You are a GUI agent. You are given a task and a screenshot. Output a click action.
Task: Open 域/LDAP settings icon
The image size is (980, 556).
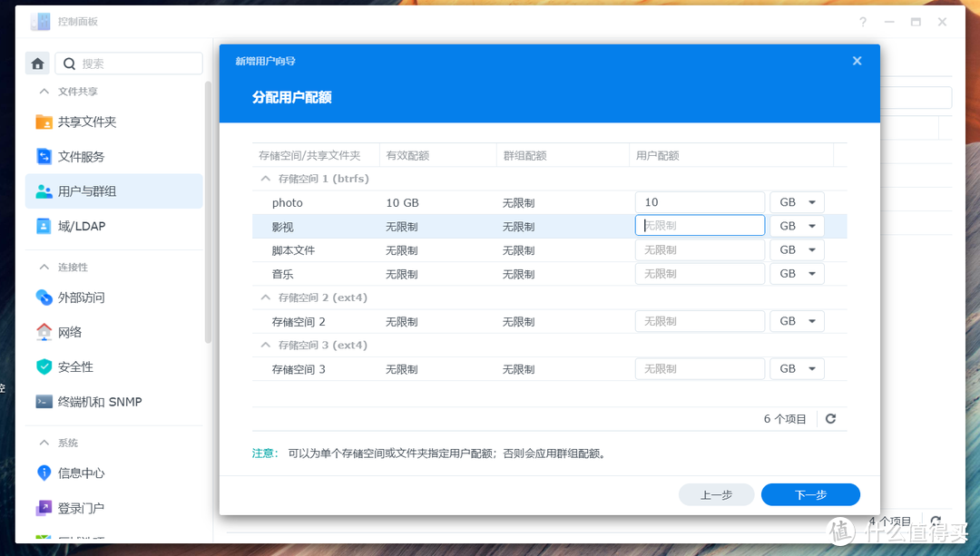click(43, 227)
